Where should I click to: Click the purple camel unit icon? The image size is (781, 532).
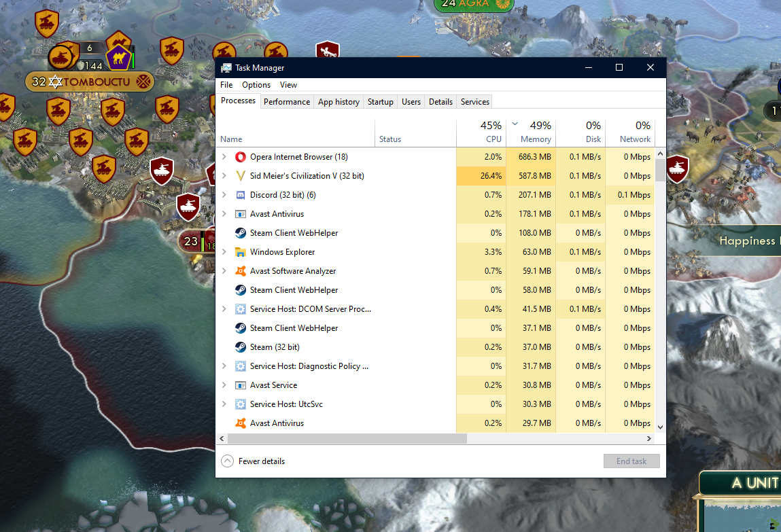coord(118,58)
